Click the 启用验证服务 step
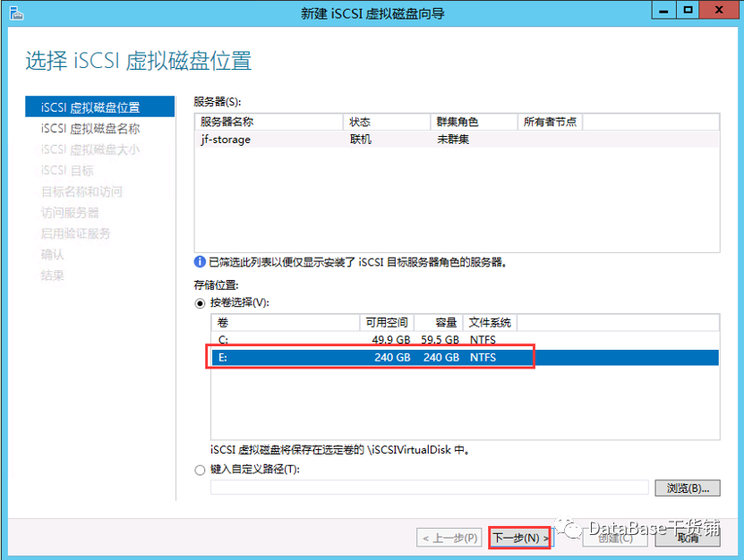The width and height of the screenshot is (744, 560). (75, 233)
